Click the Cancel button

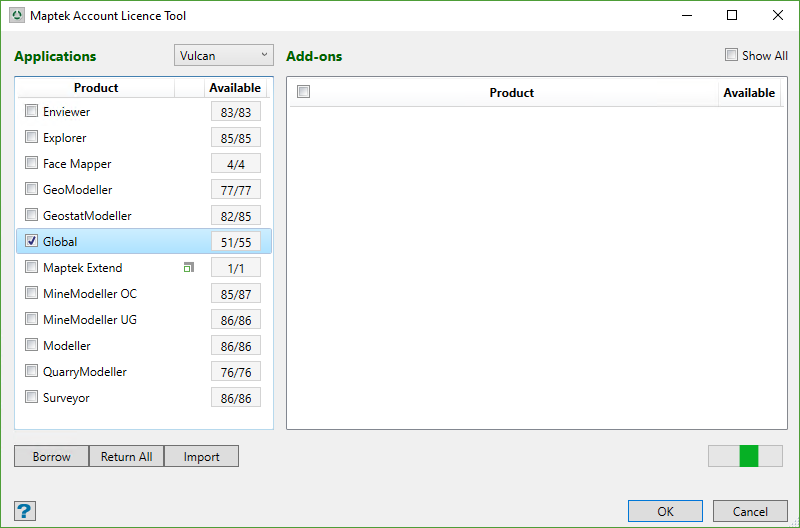pos(750,511)
